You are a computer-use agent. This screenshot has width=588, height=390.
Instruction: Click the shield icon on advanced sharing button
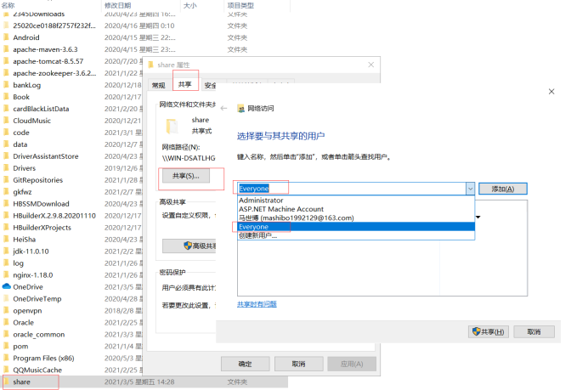(188, 246)
